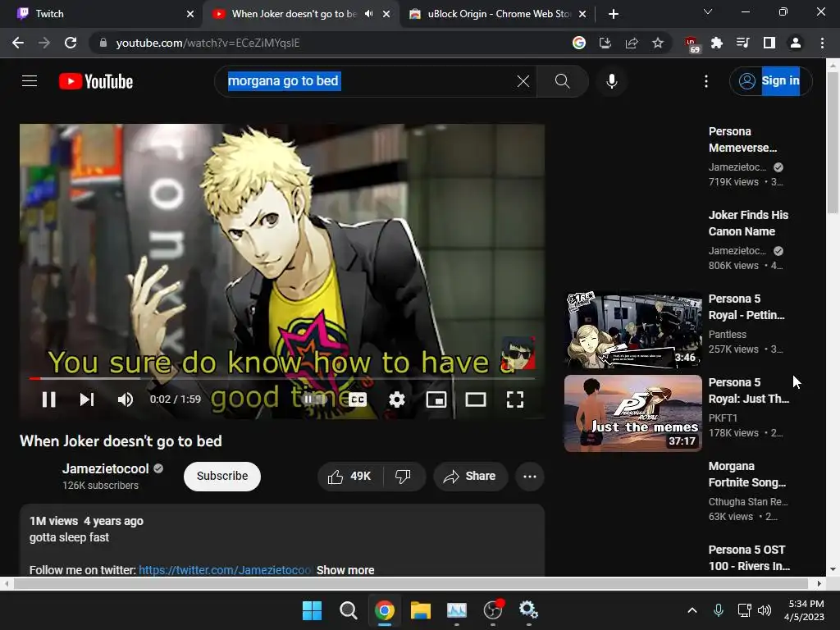Open Chrome media controls icon
Viewport: 840px width, 630px height.
point(742,43)
